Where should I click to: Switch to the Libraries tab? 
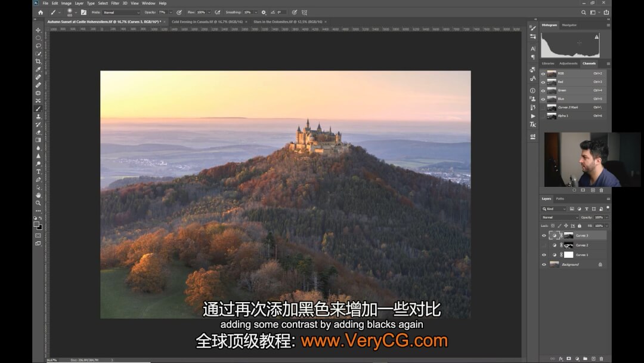coord(548,63)
